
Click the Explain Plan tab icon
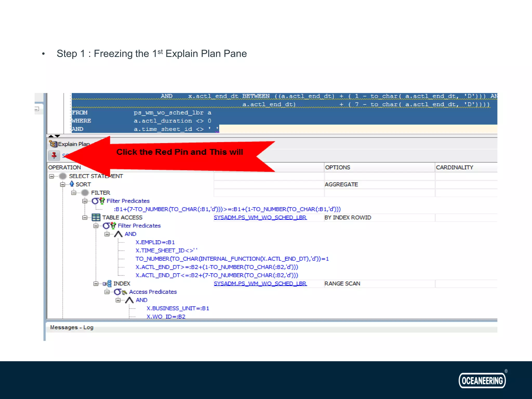pos(53,144)
